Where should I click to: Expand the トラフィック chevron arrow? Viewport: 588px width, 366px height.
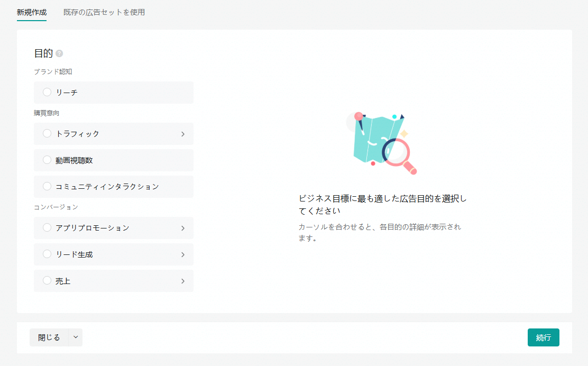coord(183,134)
